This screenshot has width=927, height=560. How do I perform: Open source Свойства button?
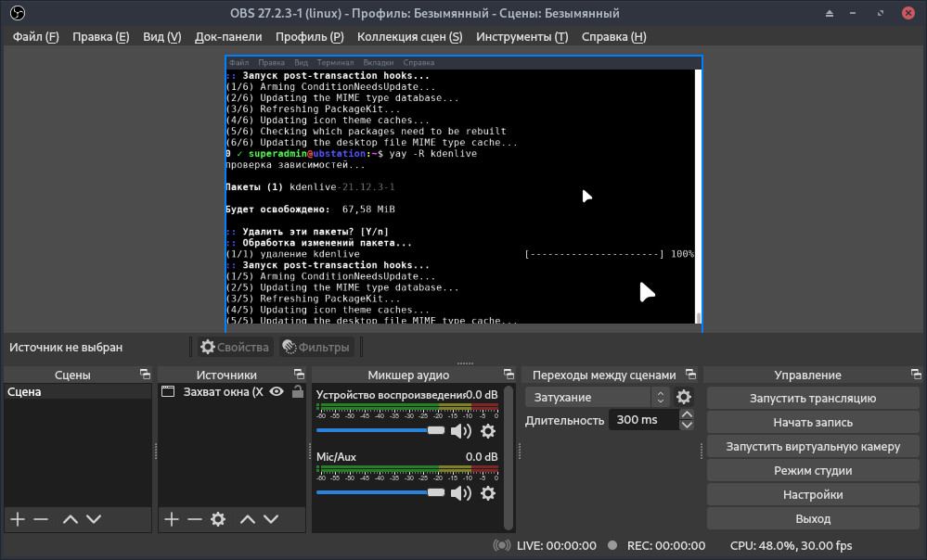[235, 348]
